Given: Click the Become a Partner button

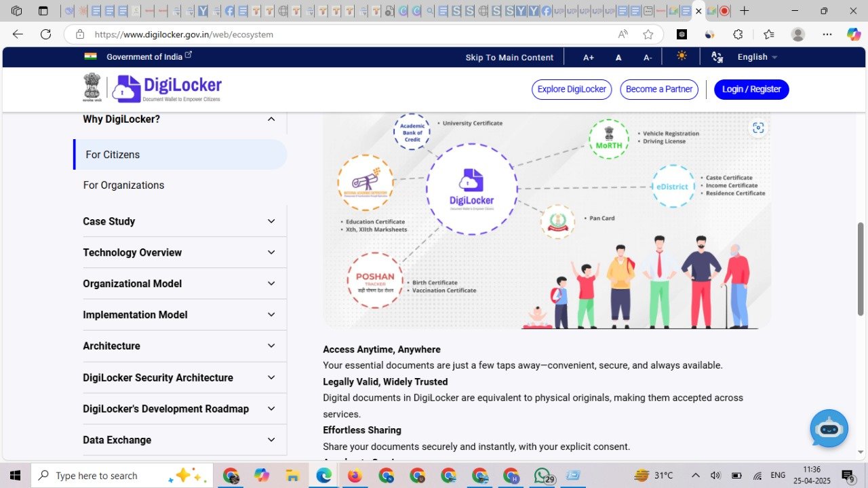Looking at the screenshot, I should [659, 90].
